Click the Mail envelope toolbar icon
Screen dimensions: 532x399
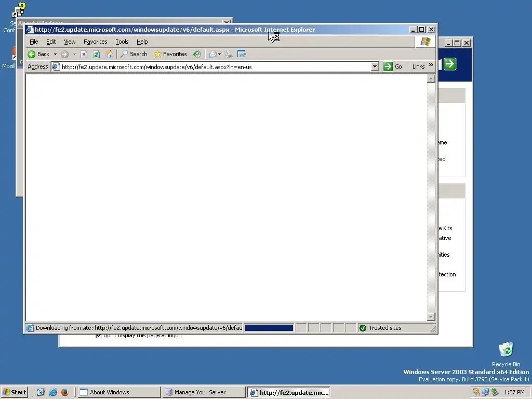(x=212, y=54)
